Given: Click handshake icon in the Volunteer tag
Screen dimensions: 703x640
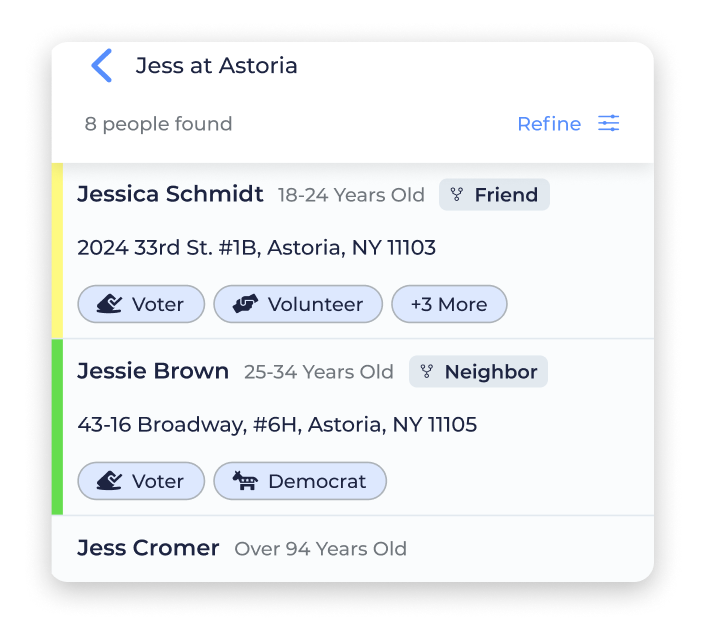Looking at the screenshot, I should (x=245, y=304).
